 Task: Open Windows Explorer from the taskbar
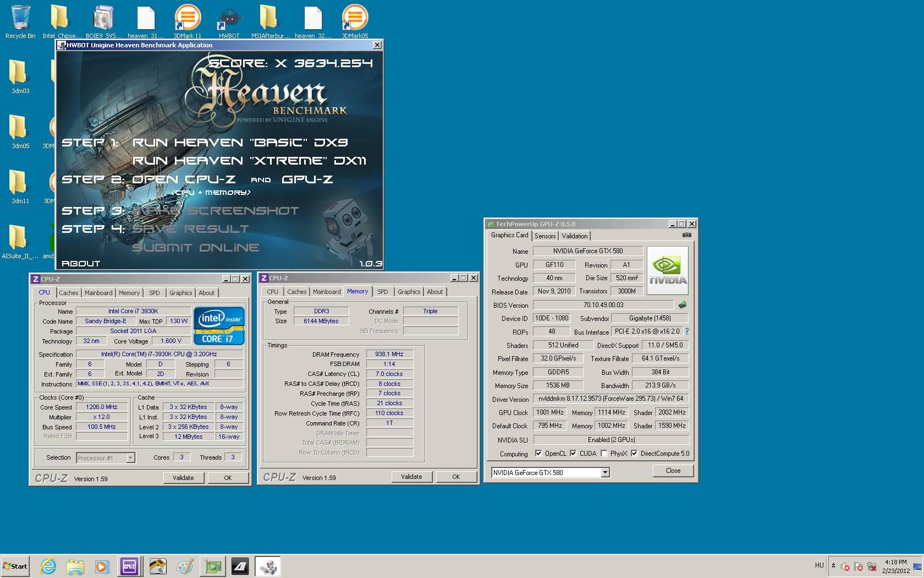tap(75, 566)
